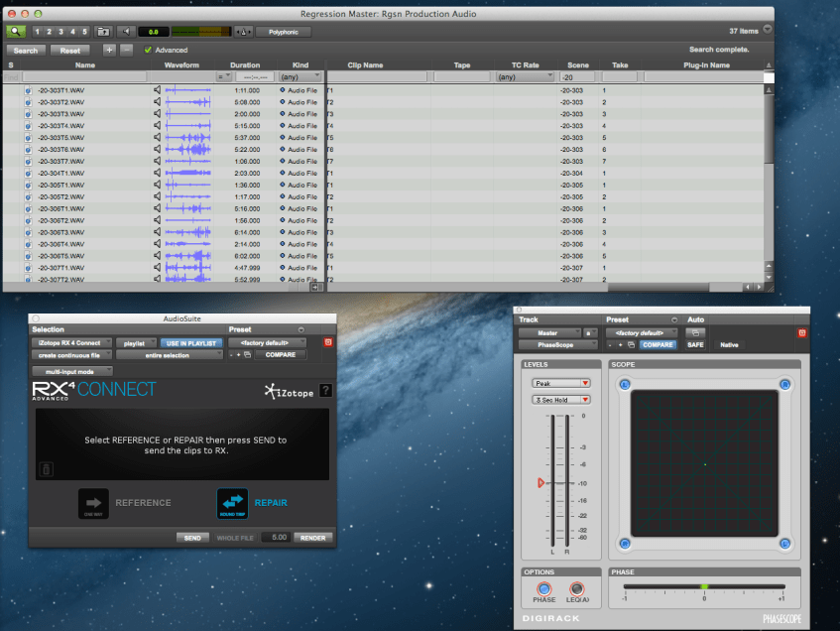Click the magnifier search icon in Workspace toolbar
Viewport: 840px width, 631px height.
click(x=17, y=32)
